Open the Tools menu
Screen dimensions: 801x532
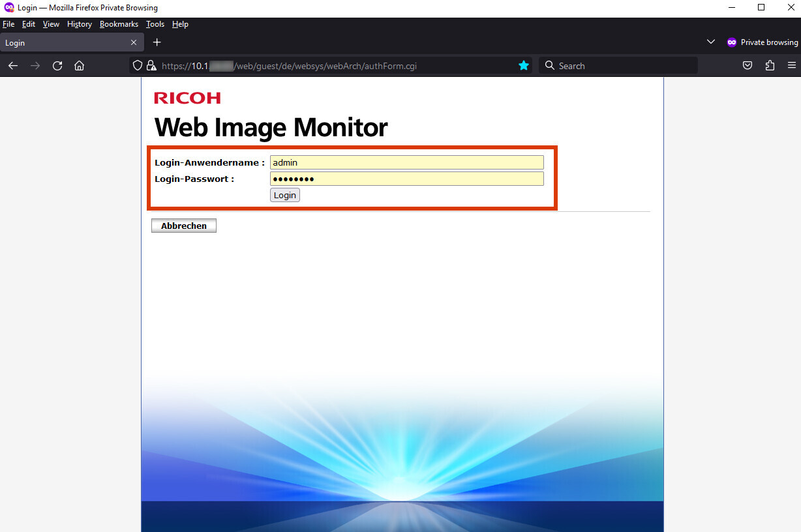click(155, 24)
